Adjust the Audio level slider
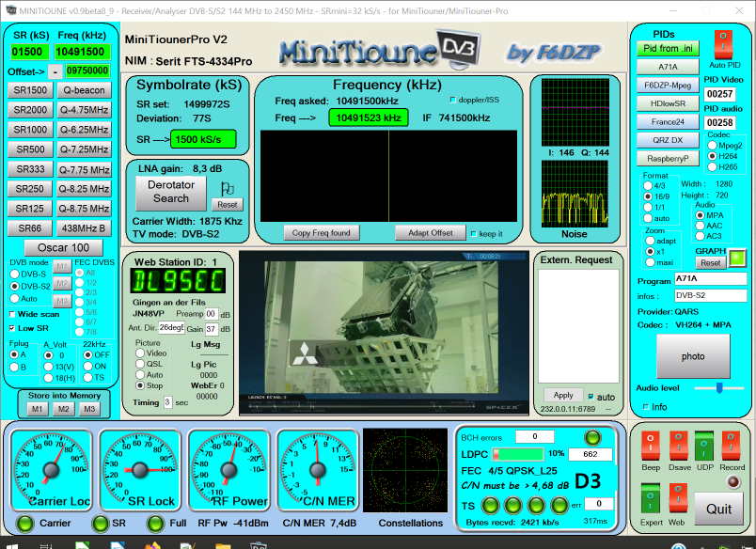 point(719,388)
